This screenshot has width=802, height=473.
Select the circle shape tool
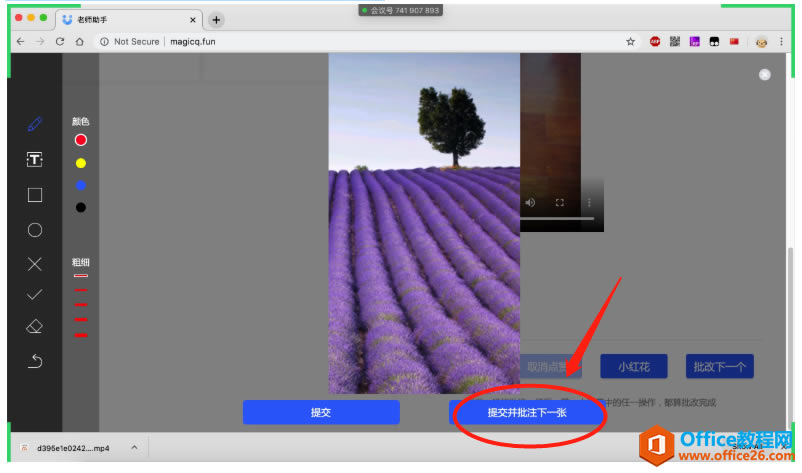click(35, 230)
